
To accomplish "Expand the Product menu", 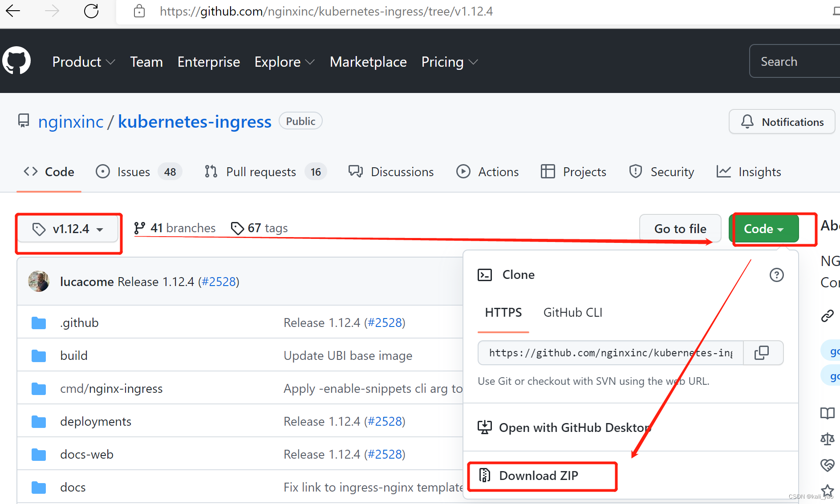I will pyautogui.click(x=84, y=62).
